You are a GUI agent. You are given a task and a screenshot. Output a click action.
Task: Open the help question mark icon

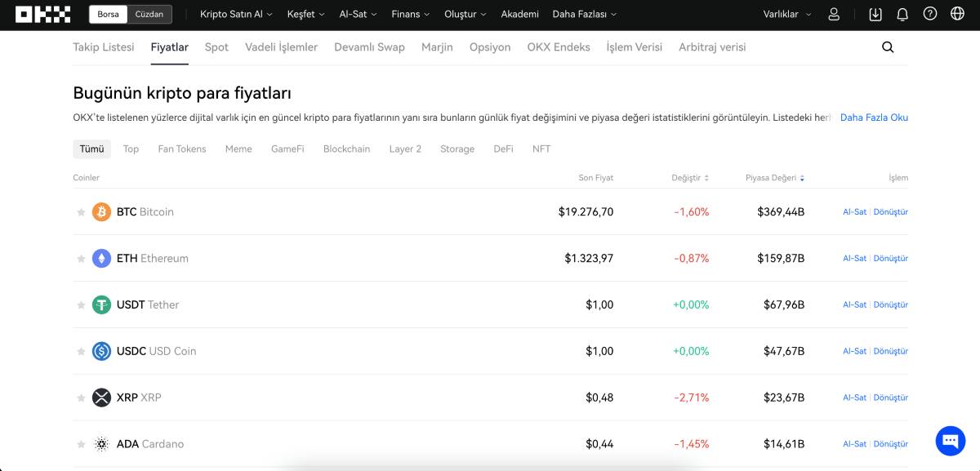pos(930,14)
